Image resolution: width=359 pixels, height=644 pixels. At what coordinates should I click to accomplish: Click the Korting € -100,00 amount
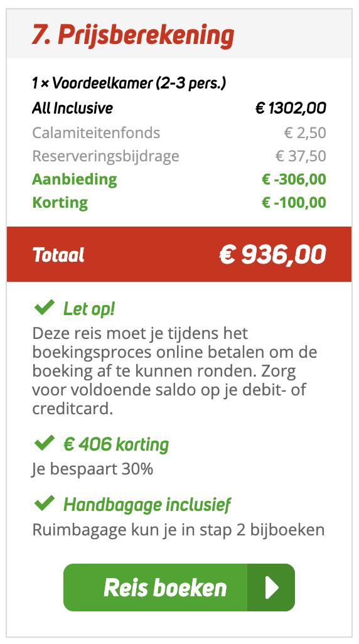click(x=294, y=203)
